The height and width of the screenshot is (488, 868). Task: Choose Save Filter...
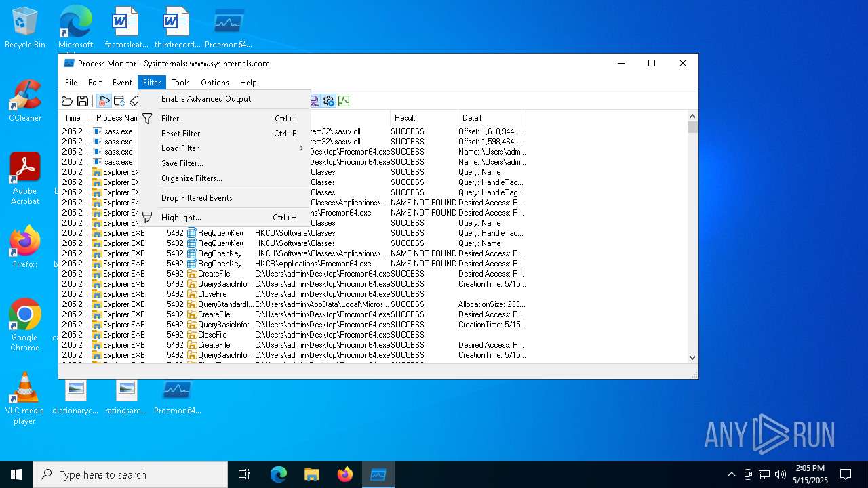pos(224,163)
